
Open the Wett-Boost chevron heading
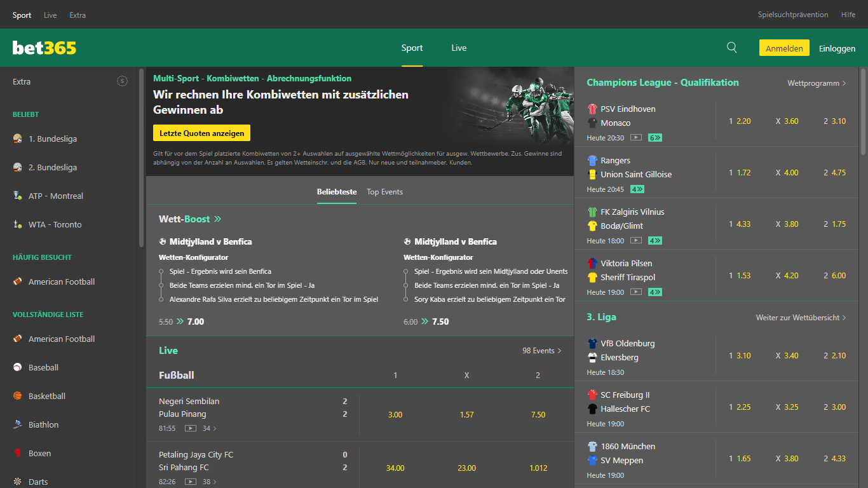pos(190,219)
